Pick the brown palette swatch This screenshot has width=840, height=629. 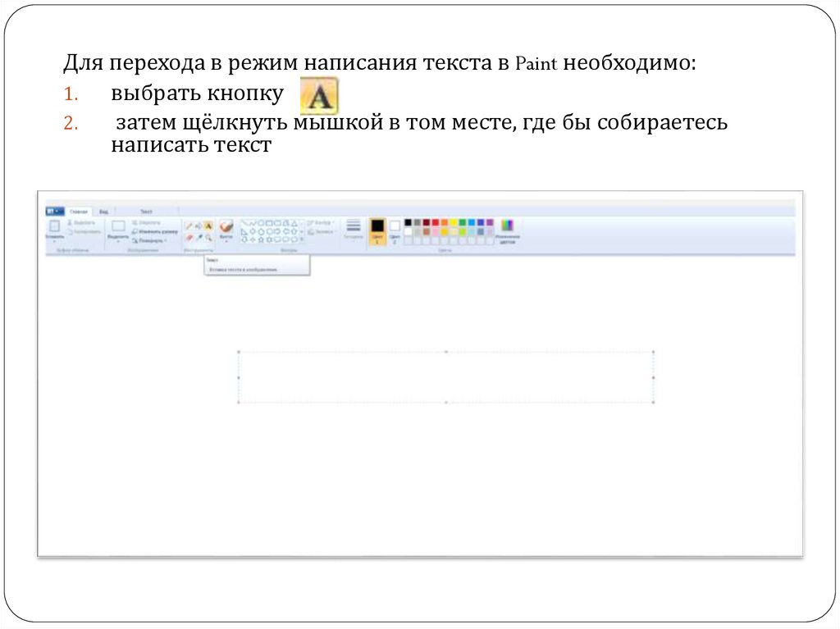pos(427,231)
